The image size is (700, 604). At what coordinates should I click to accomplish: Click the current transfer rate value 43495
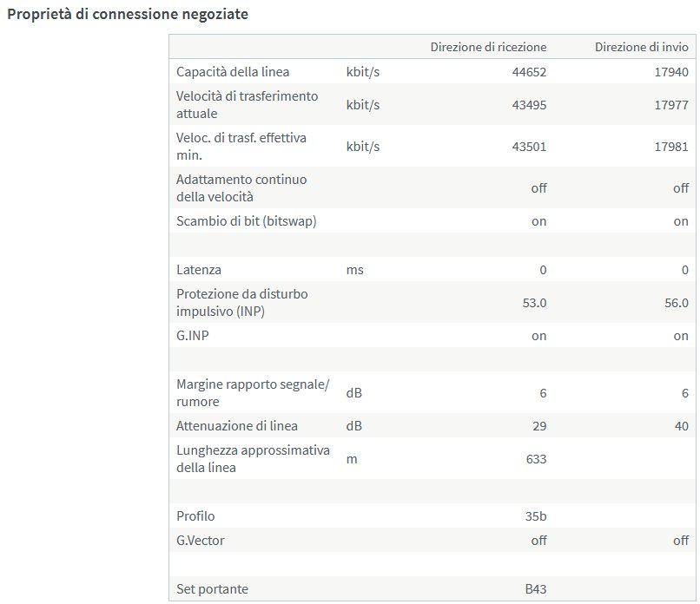point(530,105)
